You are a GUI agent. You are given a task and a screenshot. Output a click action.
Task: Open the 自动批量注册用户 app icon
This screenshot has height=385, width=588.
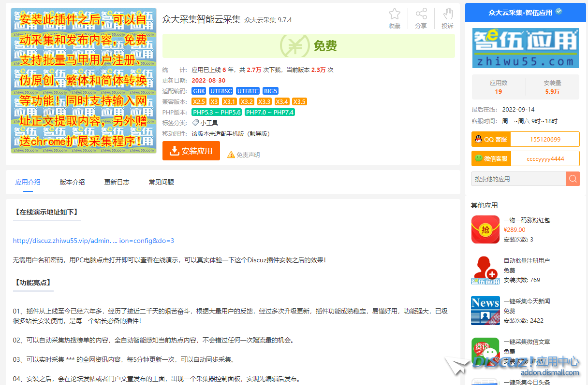point(485,270)
